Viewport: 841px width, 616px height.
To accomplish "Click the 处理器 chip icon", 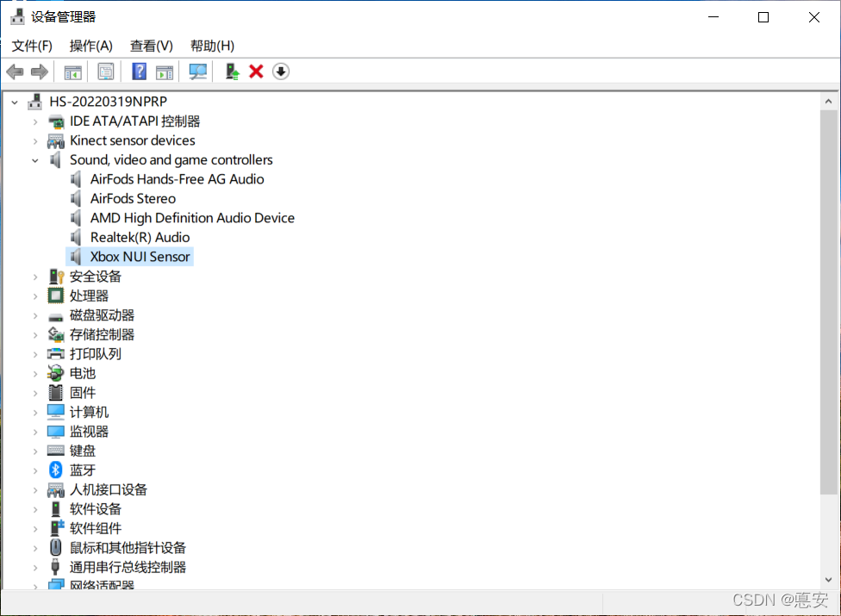I will (x=56, y=296).
